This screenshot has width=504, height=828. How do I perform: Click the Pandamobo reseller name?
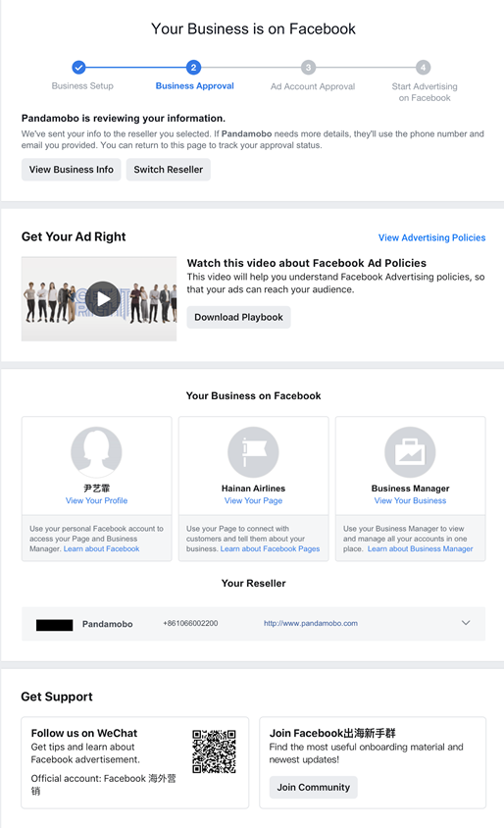[x=107, y=624]
